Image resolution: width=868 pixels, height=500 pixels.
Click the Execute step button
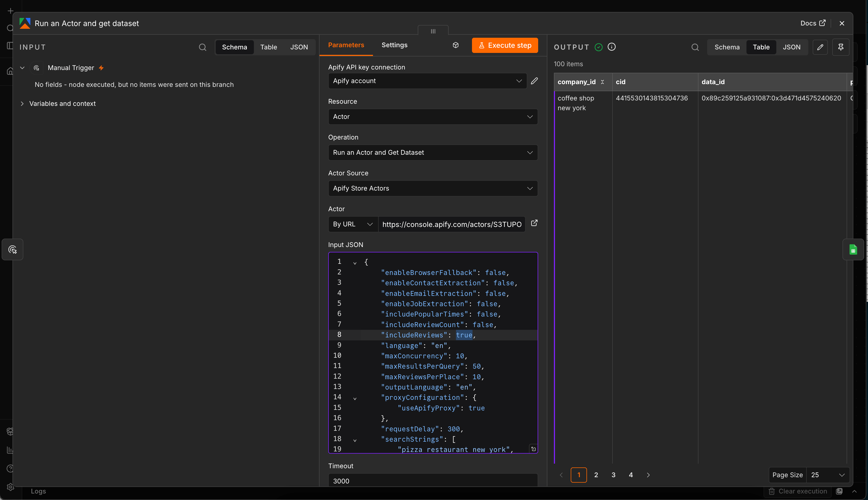click(x=505, y=45)
